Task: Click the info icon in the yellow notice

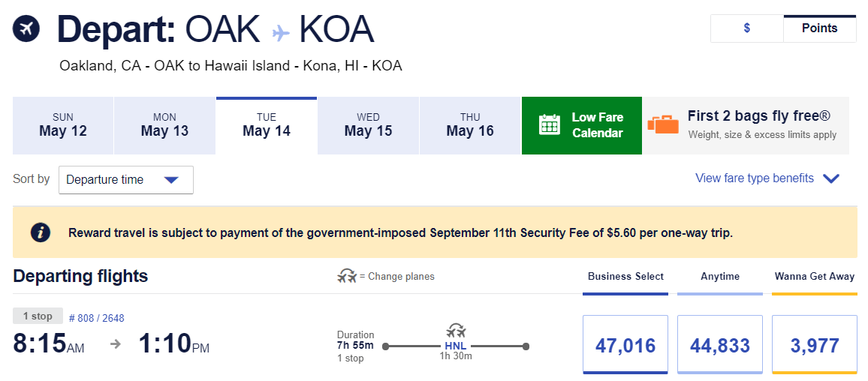Action: (41, 232)
